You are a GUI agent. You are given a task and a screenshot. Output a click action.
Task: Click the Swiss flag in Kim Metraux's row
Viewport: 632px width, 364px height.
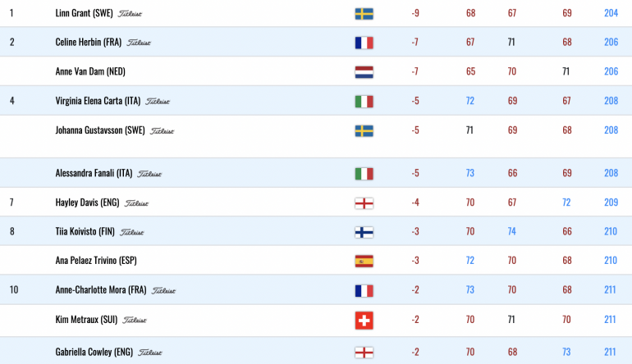coord(364,321)
